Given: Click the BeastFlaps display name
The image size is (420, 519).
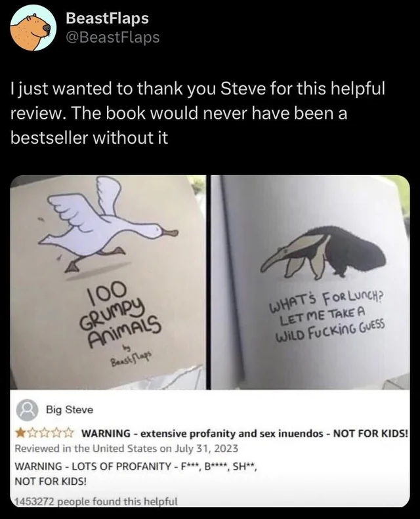Looking at the screenshot, I should pyautogui.click(x=107, y=18).
